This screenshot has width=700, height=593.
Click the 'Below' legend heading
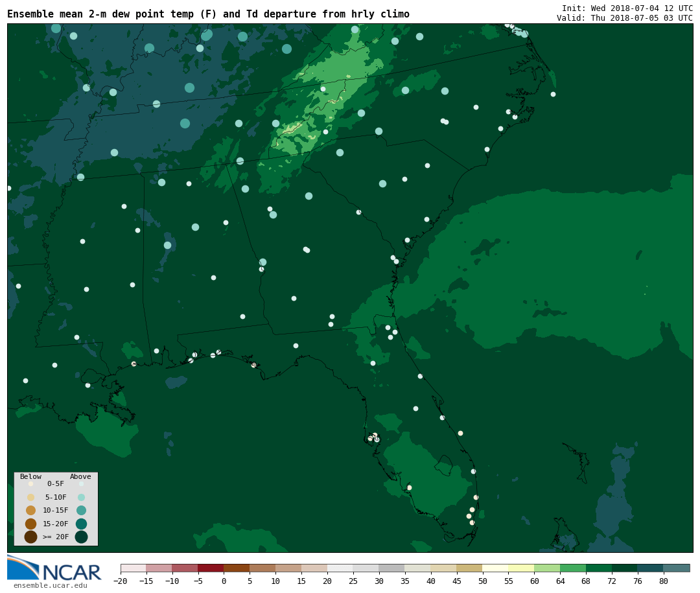[31, 476]
